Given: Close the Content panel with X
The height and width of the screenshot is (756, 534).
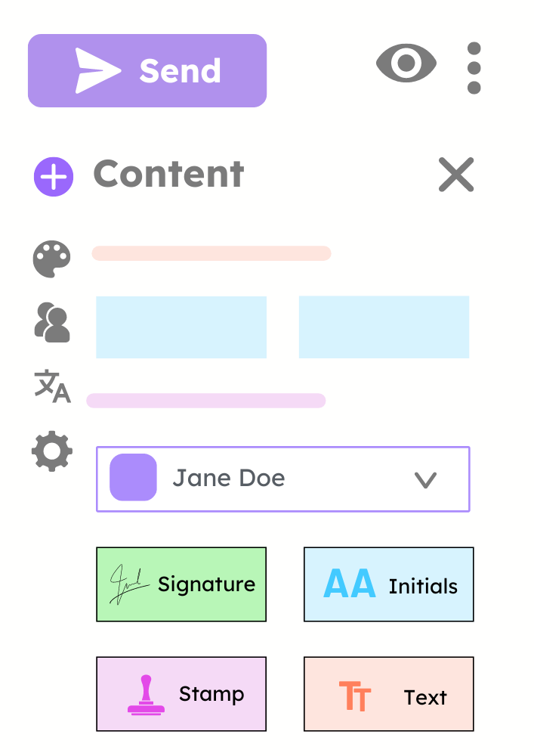Looking at the screenshot, I should [456, 175].
